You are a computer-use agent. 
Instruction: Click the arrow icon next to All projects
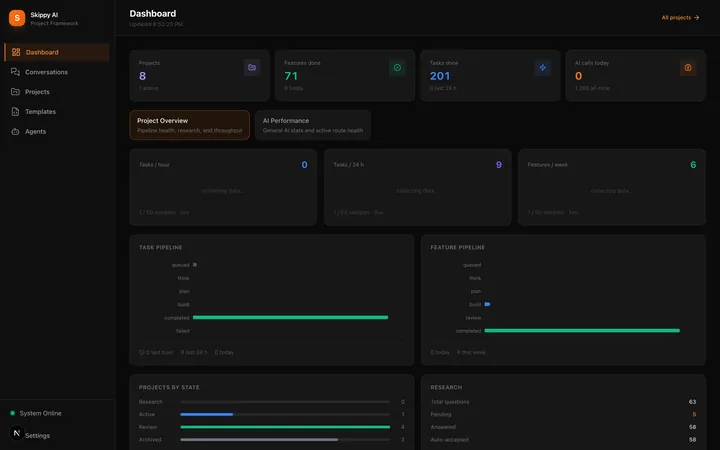coord(697,17)
